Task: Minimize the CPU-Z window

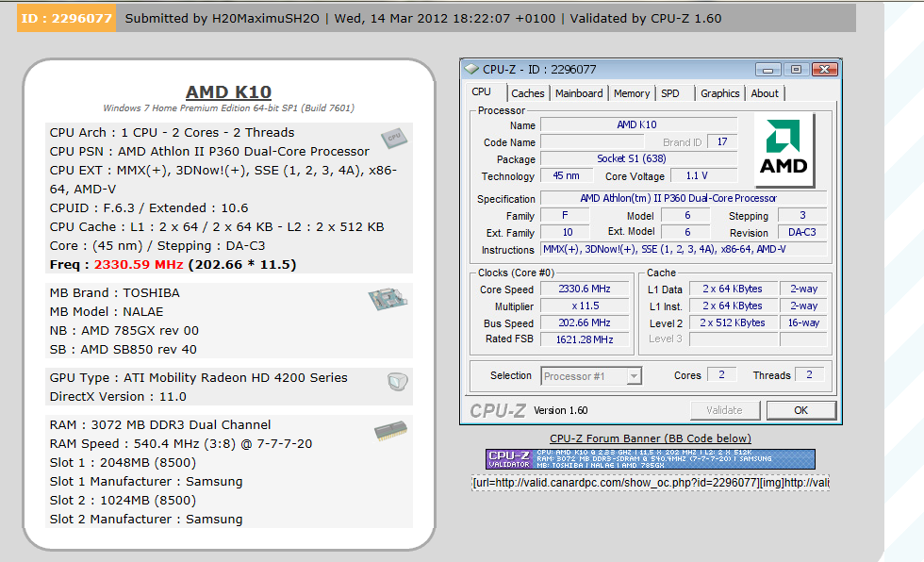Action: [767, 70]
